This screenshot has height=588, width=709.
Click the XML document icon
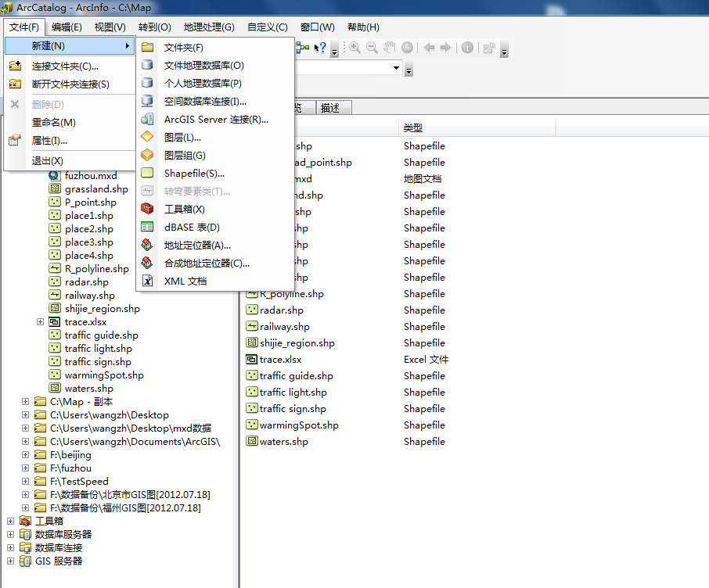pos(147,281)
